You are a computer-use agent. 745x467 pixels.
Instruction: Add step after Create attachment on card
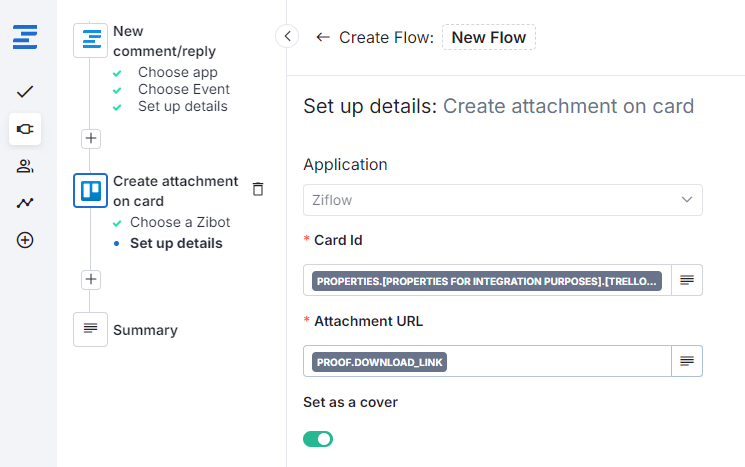click(x=90, y=280)
